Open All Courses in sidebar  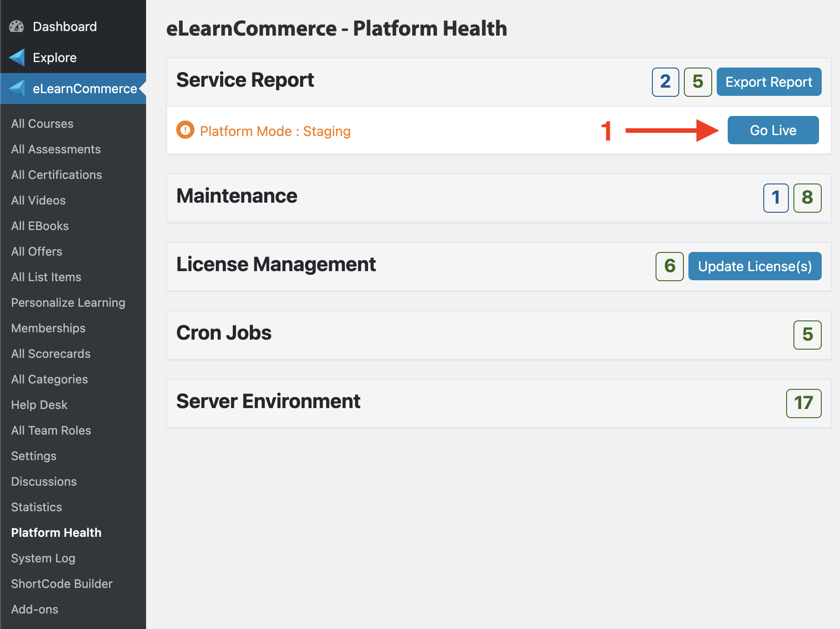point(42,124)
